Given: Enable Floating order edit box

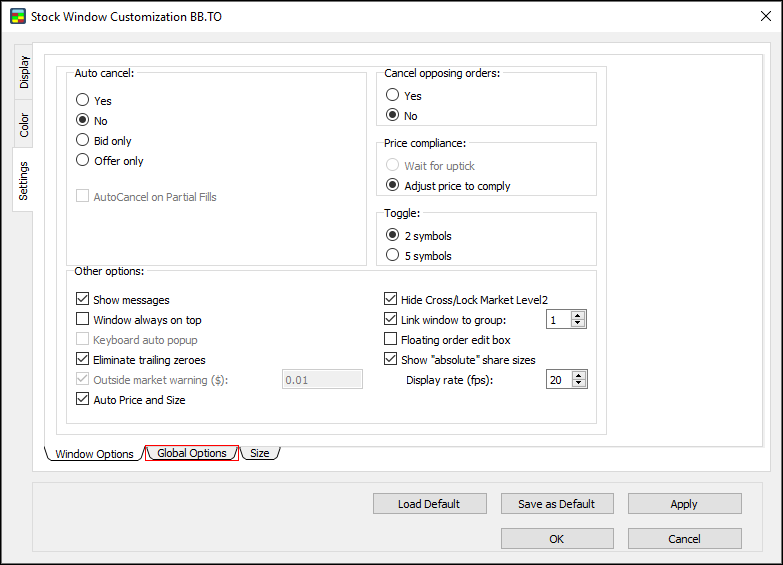Looking at the screenshot, I should (391, 340).
